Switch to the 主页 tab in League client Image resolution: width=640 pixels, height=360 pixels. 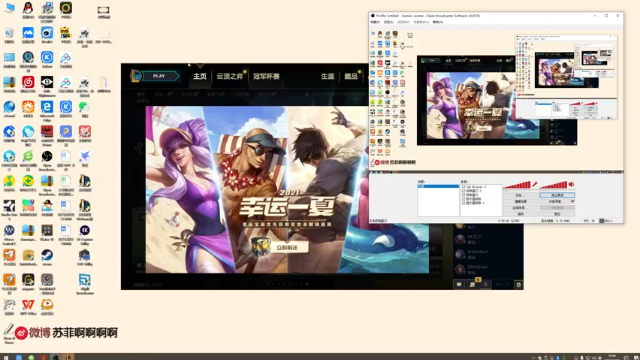click(x=200, y=76)
